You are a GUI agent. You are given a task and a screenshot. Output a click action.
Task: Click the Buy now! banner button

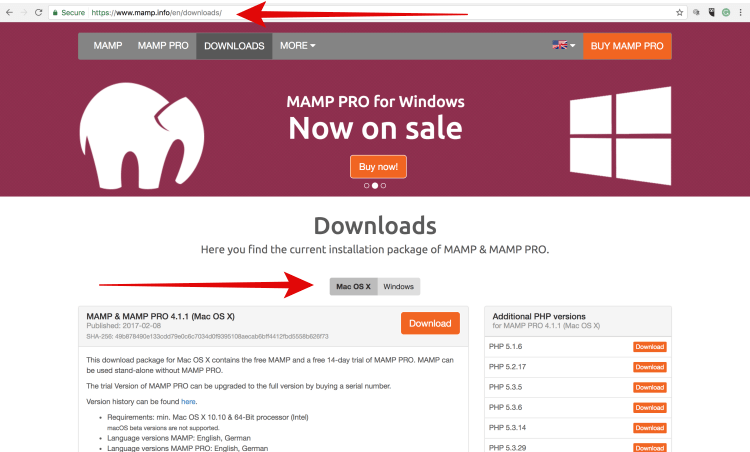click(x=378, y=166)
